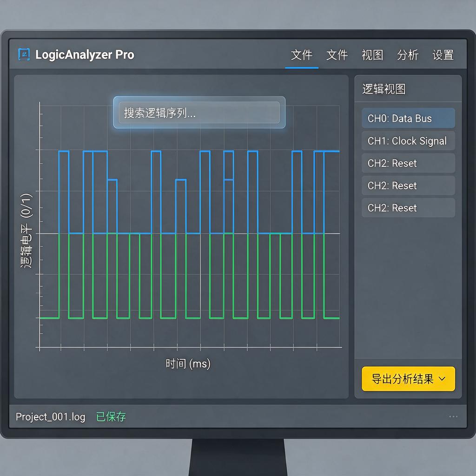Screen dimensions: 476x476
Task: Click the Project_001.log file name
Action: coord(50,417)
